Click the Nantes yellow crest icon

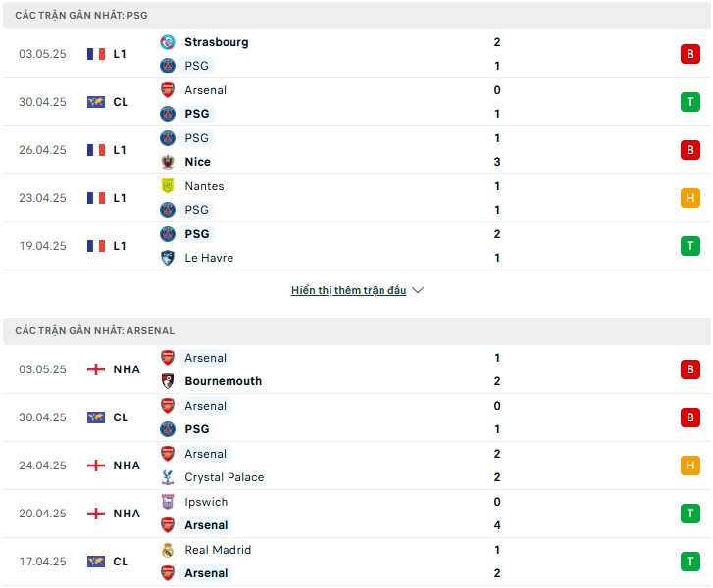click(x=168, y=186)
